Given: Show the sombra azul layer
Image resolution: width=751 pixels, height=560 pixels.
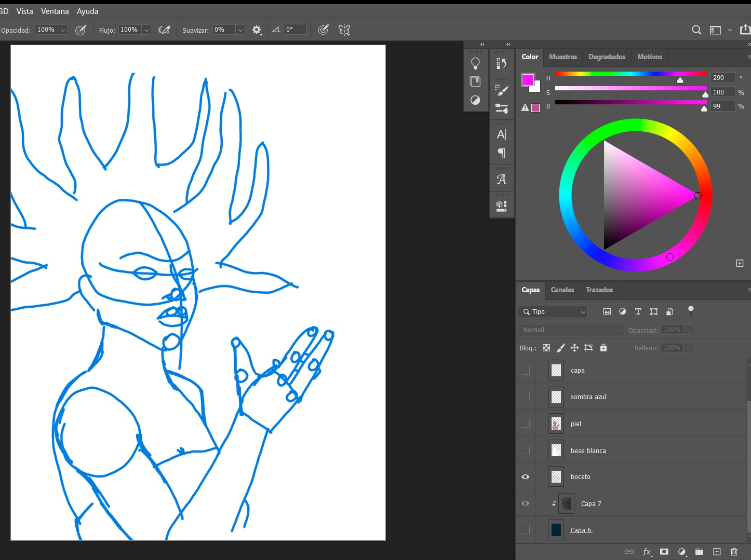Looking at the screenshot, I should click(526, 397).
